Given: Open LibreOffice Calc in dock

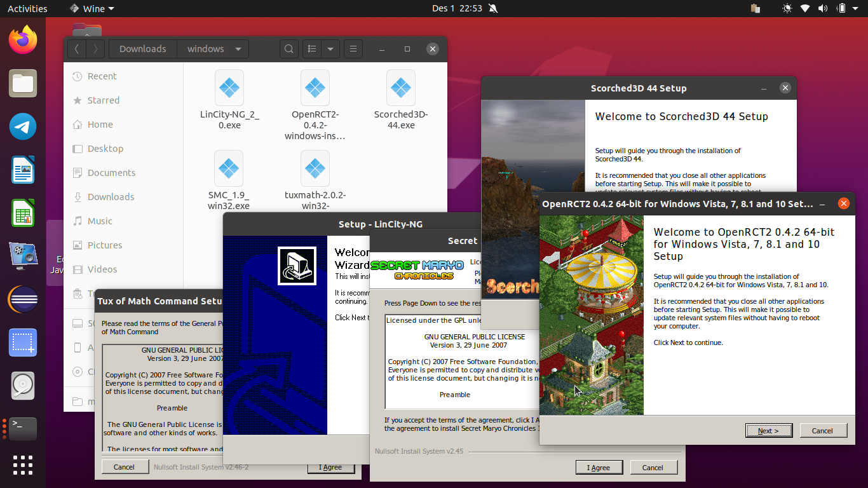Looking at the screenshot, I should point(23,213).
